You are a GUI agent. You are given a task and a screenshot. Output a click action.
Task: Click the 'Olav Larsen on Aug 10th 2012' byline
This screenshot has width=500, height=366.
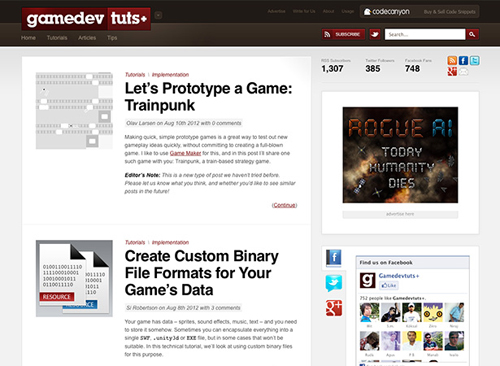[184, 123]
